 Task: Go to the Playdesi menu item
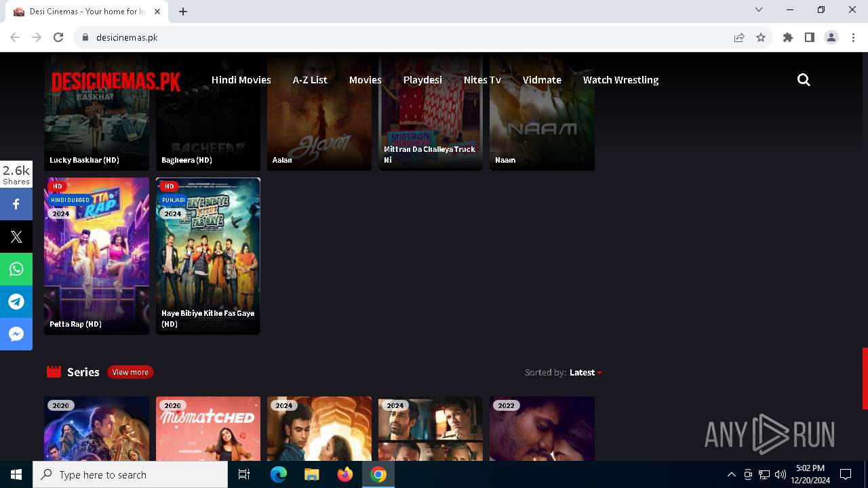(422, 80)
